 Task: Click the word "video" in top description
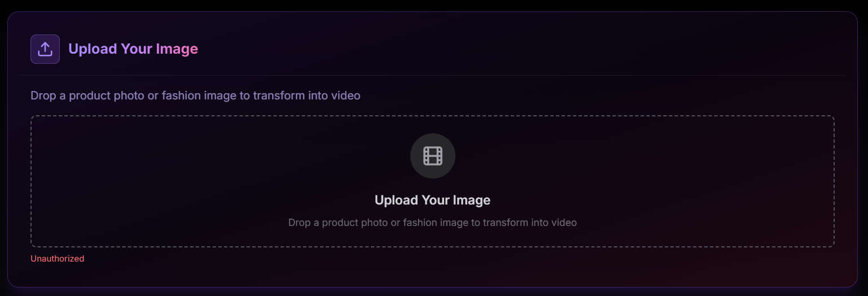(x=346, y=95)
